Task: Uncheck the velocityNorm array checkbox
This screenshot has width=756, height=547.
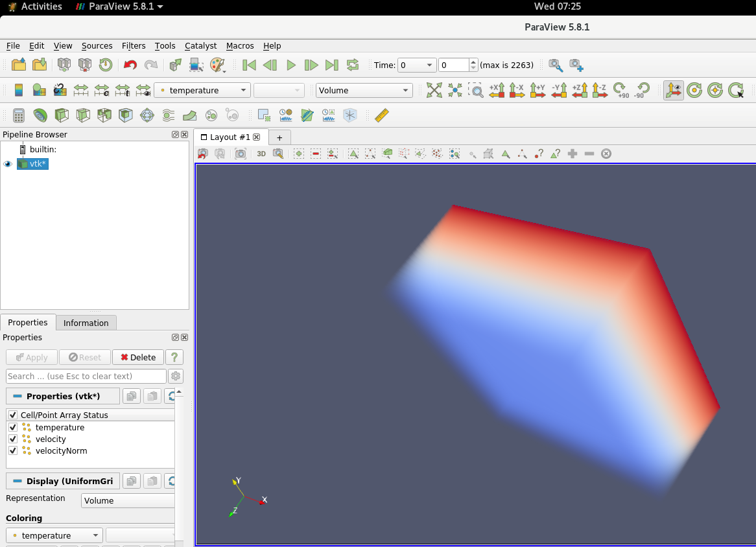Action: [x=13, y=451]
